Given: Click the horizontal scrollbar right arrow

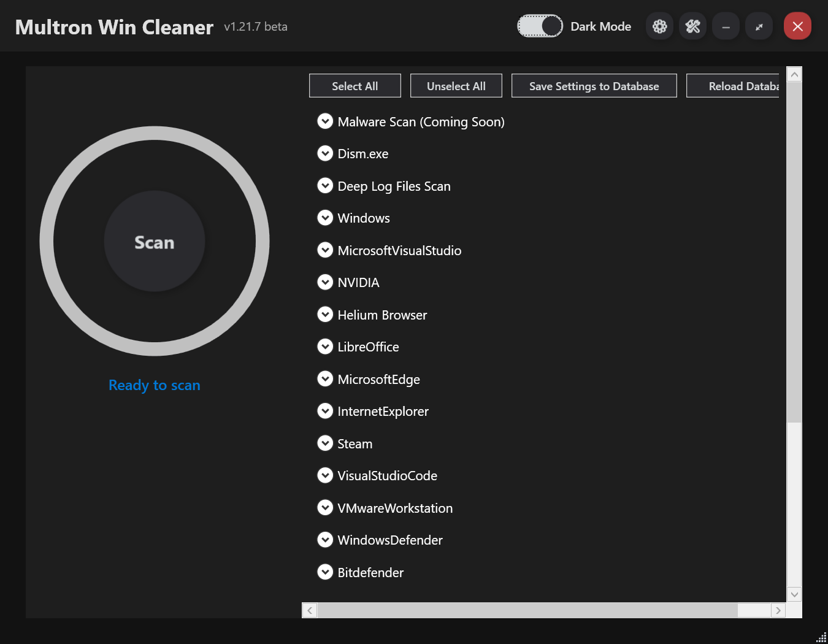Looking at the screenshot, I should (778, 610).
